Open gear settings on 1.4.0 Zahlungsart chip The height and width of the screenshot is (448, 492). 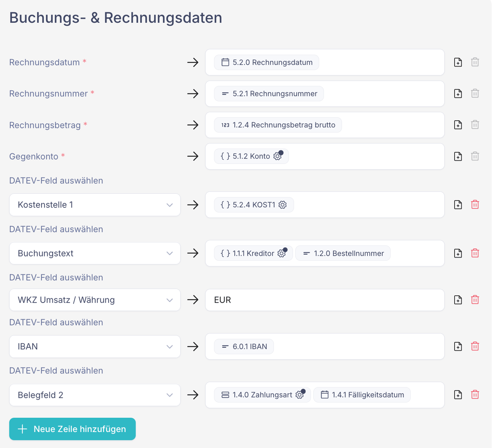[x=300, y=395]
